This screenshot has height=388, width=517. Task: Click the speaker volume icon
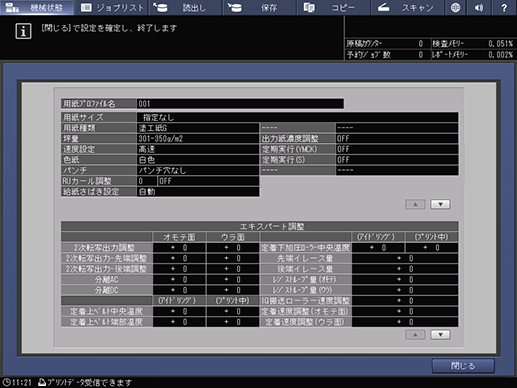pos(479,7)
